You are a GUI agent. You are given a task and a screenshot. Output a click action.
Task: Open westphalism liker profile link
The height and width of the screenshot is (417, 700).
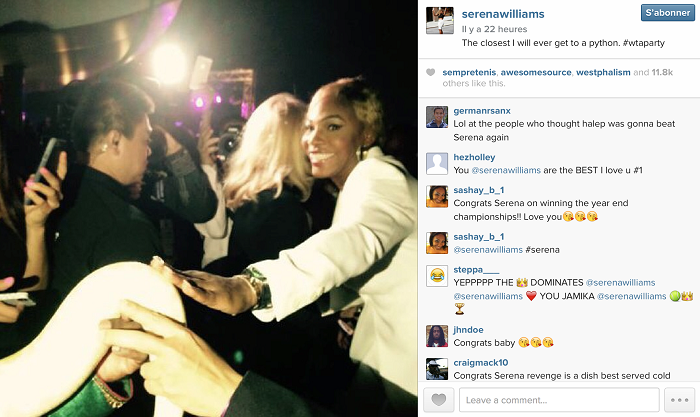click(603, 72)
